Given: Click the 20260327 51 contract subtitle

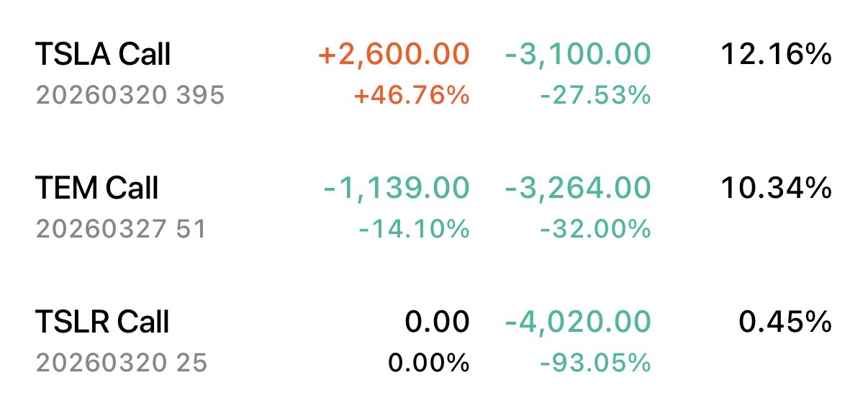Looking at the screenshot, I should point(121,230).
